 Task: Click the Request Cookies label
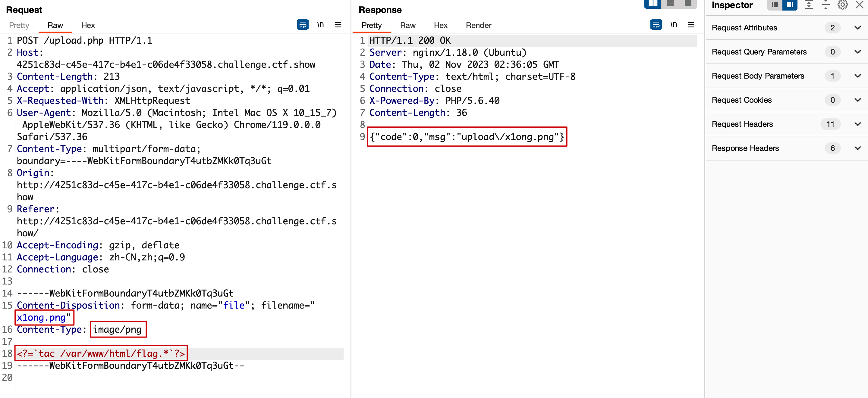click(742, 100)
